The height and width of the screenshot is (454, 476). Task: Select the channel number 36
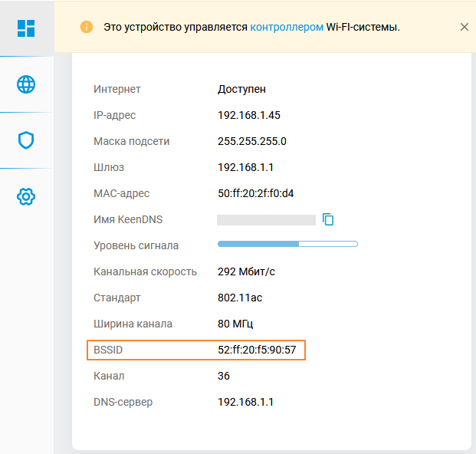click(x=224, y=376)
